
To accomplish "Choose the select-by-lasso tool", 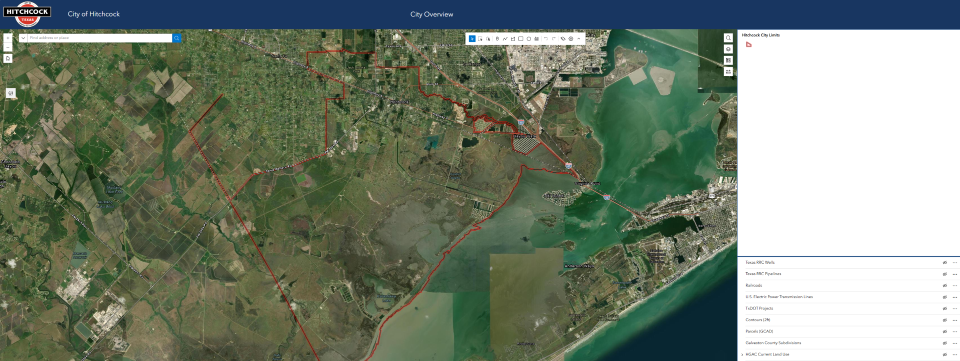I will [488, 39].
